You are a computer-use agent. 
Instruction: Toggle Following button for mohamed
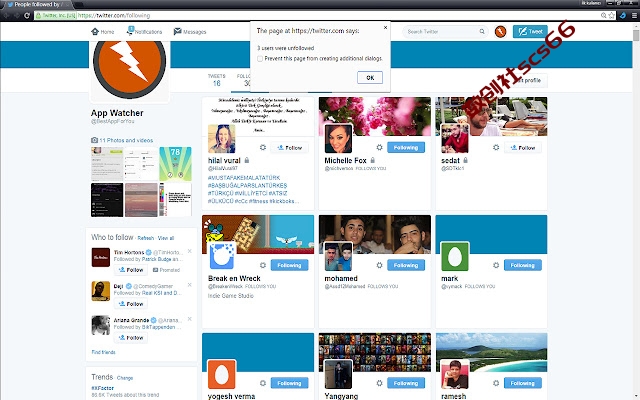tap(406, 265)
